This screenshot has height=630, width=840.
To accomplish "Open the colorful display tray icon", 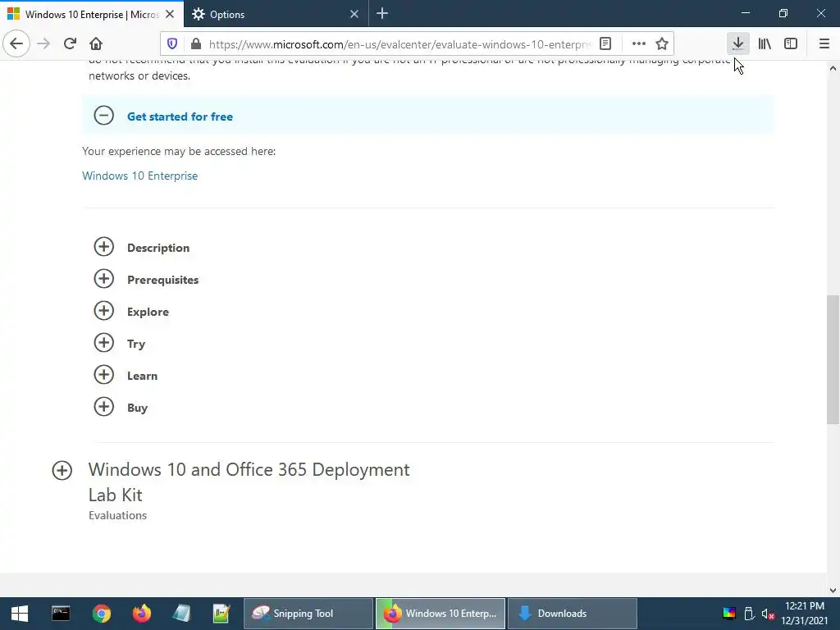I will pos(729,614).
